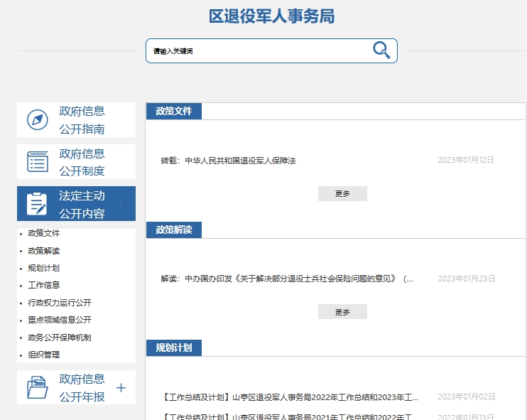Click the magnifier search icon

[x=381, y=50]
